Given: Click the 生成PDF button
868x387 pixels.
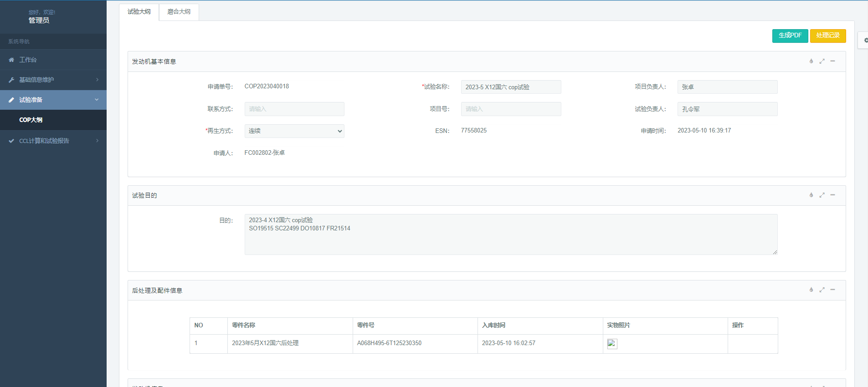Looking at the screenshot, I should coord(790,36).
